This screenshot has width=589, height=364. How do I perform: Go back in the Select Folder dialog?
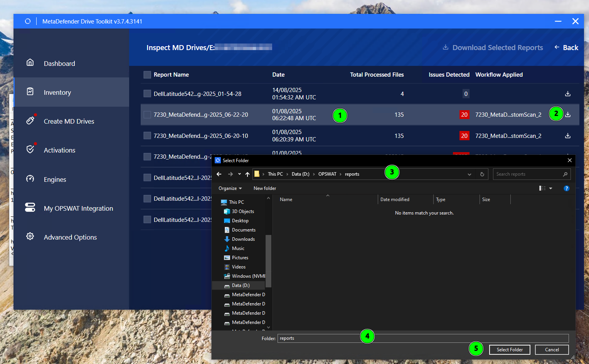[219, 174]
